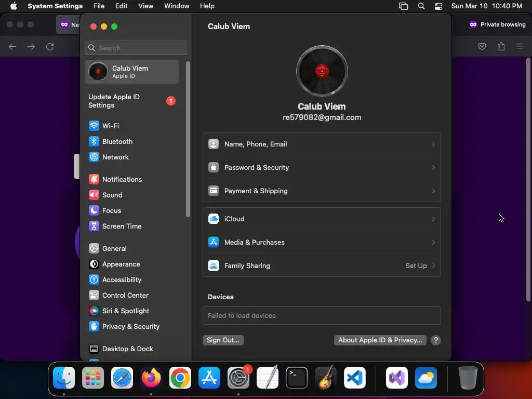Click the help question mark button

click(x=436, y=340)
